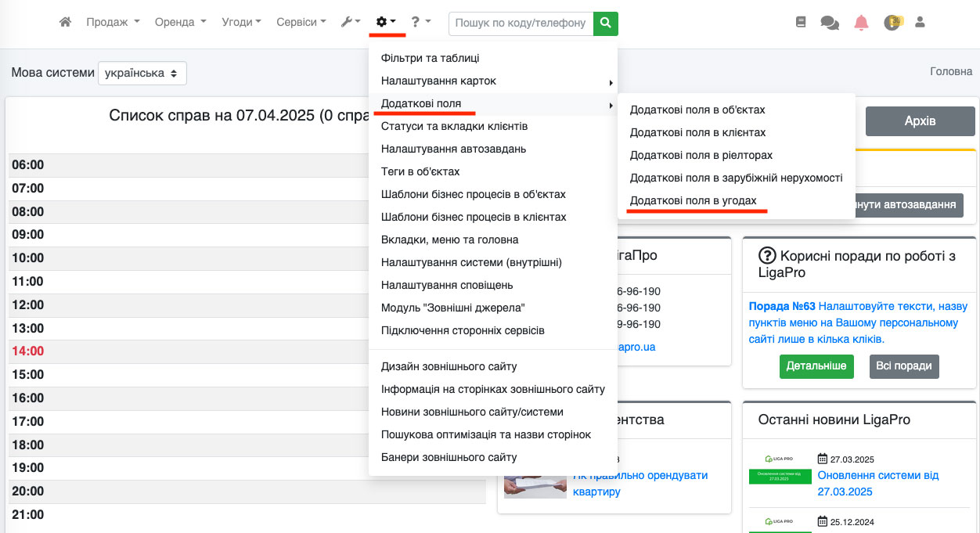
Task: Click the coin balance icon
Action: 892,23
